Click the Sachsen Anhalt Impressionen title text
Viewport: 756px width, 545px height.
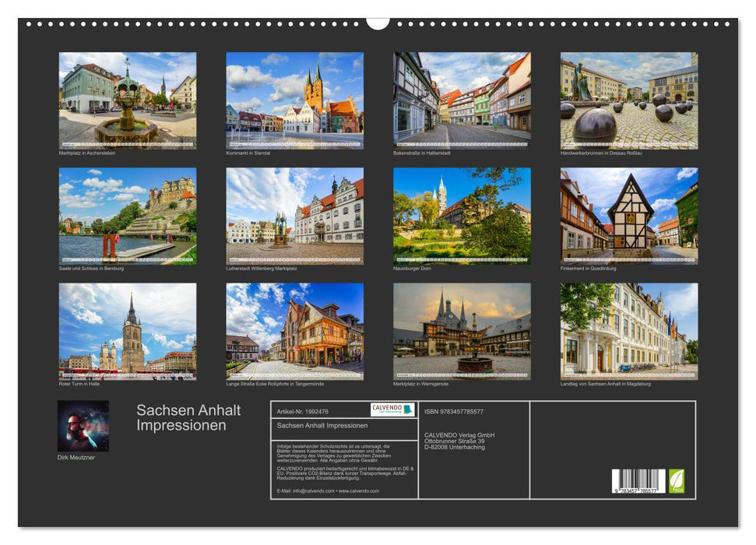[x=188, y=416]
